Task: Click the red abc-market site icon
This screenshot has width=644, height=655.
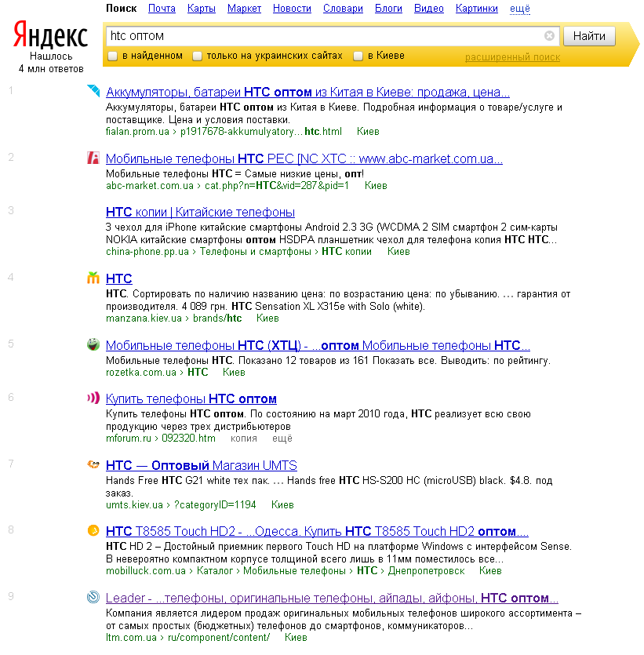Action: point(94,158)
